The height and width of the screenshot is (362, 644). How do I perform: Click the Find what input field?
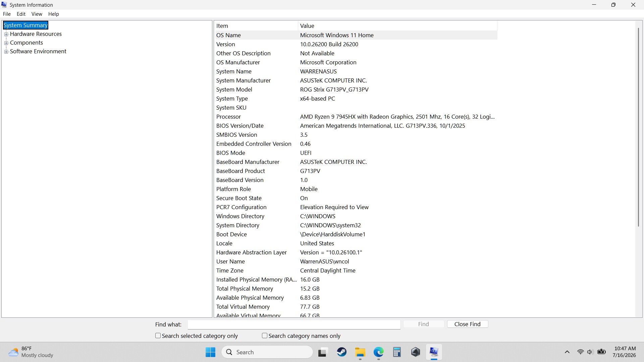[294, 324]
